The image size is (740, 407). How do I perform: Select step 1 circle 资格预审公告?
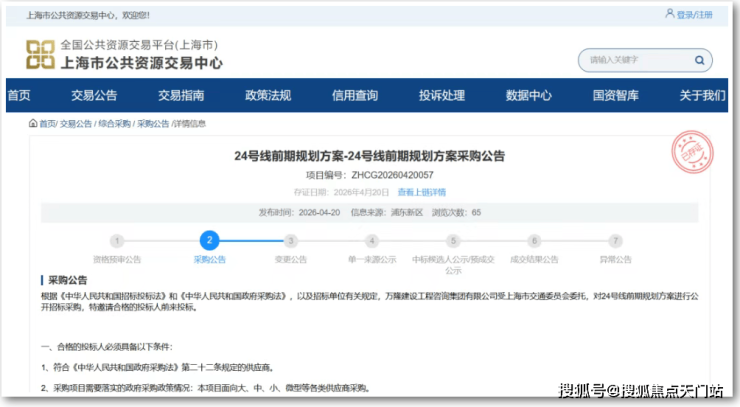coord(117,241)
